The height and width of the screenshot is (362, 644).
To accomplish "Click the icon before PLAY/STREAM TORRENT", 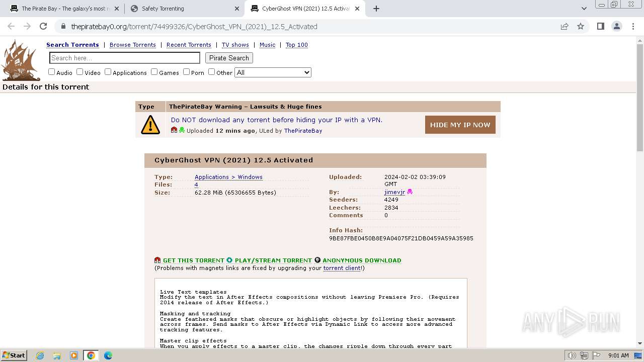I will pos(229,260).
